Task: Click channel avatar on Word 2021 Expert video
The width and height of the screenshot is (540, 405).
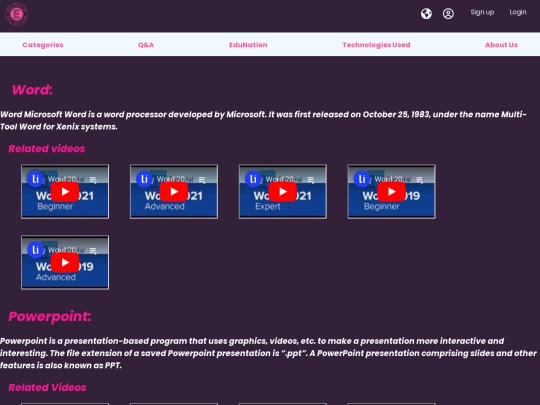Action: click(x=253, y=179)
